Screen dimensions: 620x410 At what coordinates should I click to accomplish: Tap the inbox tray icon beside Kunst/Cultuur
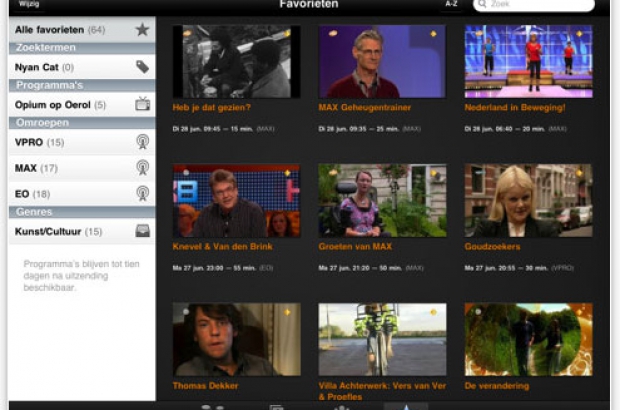tap(142, 231)
